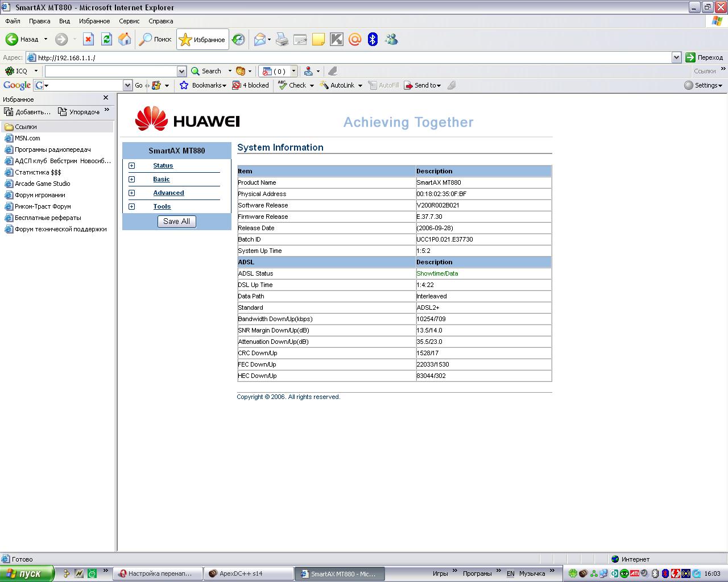Image resolution: width=728 pixels, height=582 pixels.
Task: Open the Сервис menu
Action: 129,21
